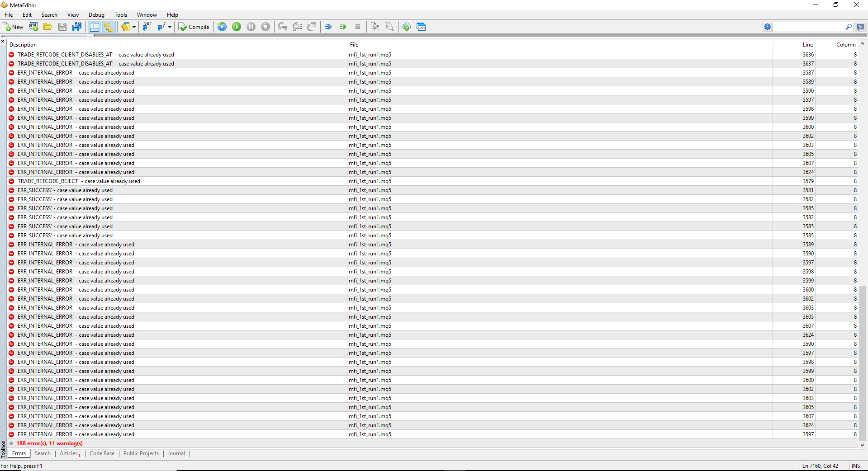Switch to the Code Base tab
The height and width of the screenshot is (471, 868).
[102, 453]
